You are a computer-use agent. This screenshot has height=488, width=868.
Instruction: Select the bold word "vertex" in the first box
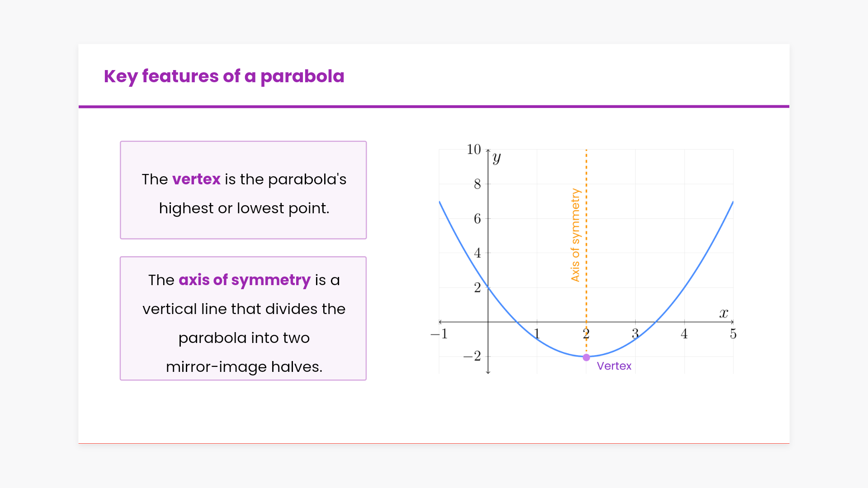[x=196, y=179]
